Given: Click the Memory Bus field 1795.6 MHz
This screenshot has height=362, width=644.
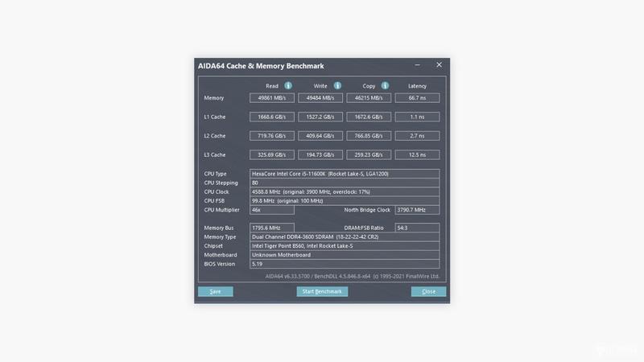Looking at the screenshot, I should 272,228.
